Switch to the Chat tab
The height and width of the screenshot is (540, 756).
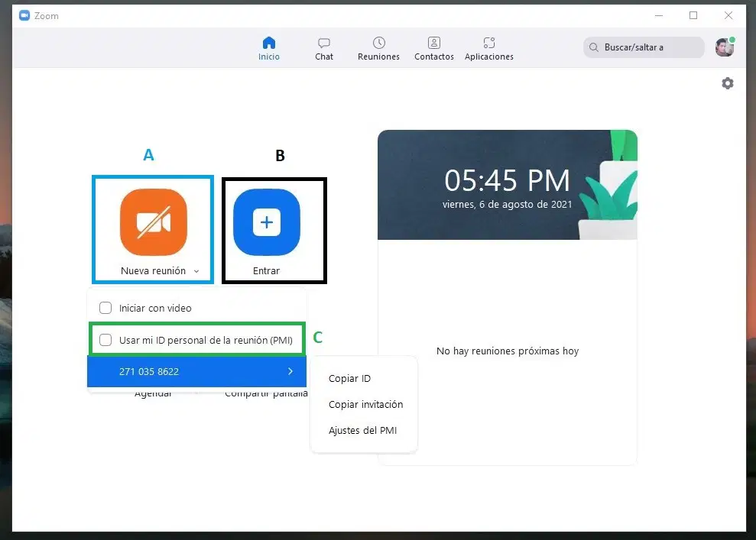point(324,49)
